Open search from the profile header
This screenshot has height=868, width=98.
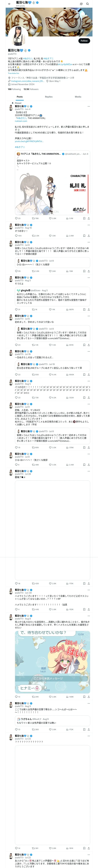[x=88, y=4]
